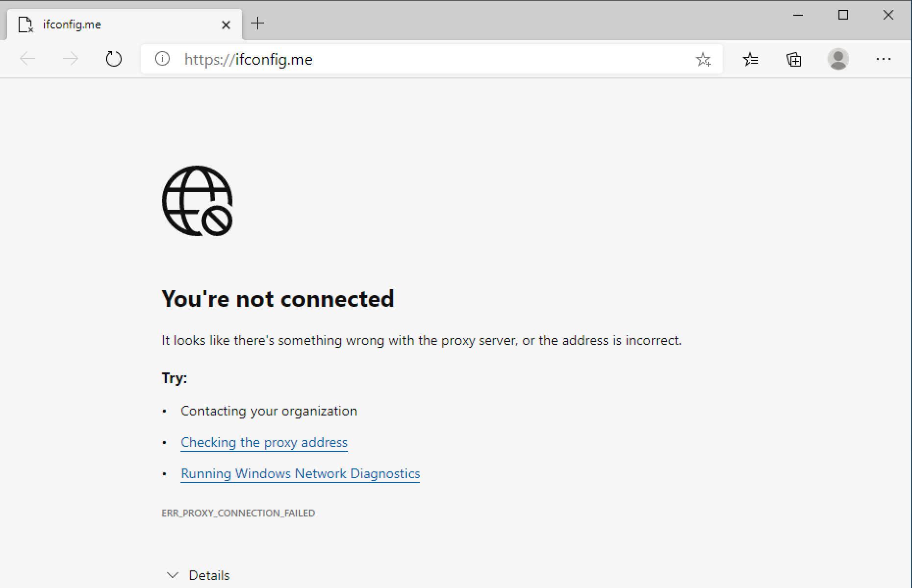Open the Collections icon

coord(794,59)
